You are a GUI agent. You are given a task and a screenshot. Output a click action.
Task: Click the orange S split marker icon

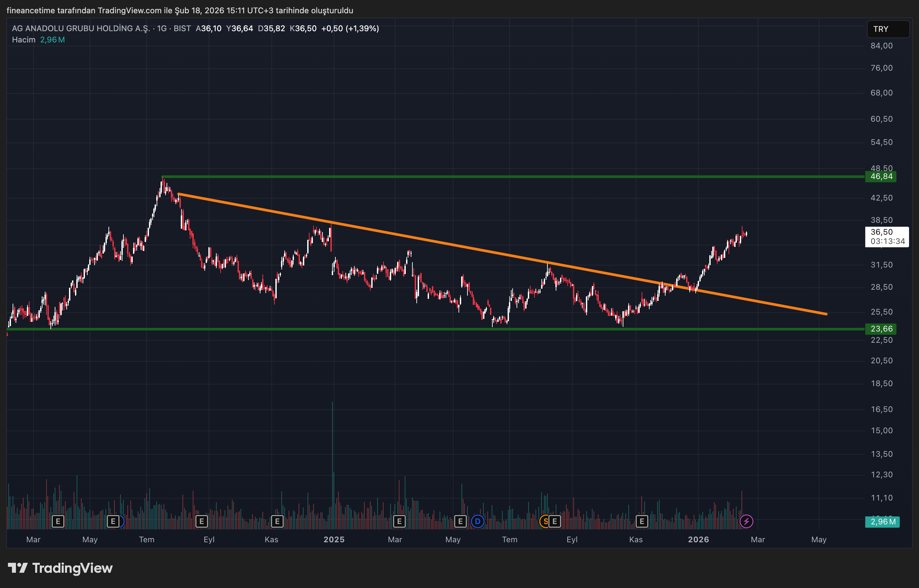[x=544, y=521]
